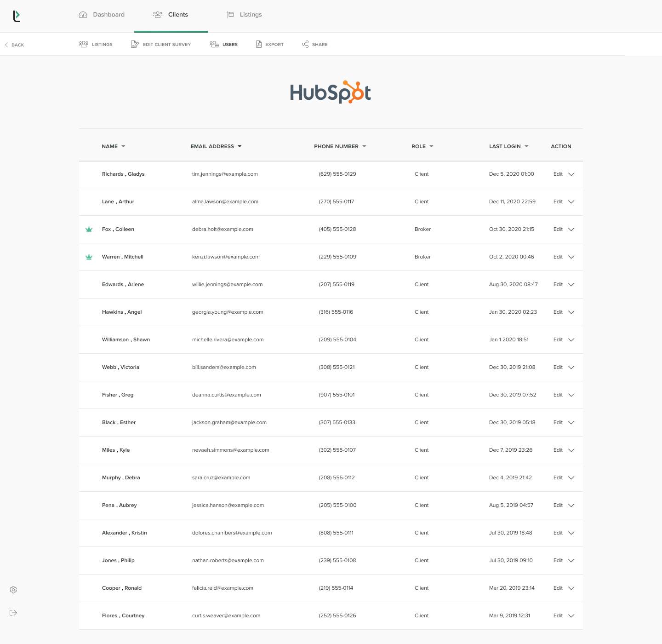Viewport: 662px width, 644px height.
Task: Click the Export PDF file icon
Action: [x=259, y=44]
